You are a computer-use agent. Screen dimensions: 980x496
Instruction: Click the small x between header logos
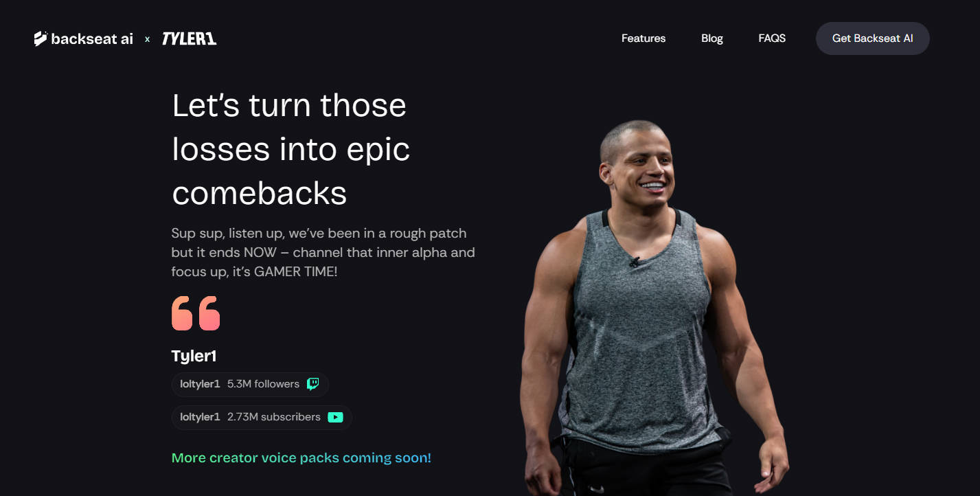[x=147, y=40]
